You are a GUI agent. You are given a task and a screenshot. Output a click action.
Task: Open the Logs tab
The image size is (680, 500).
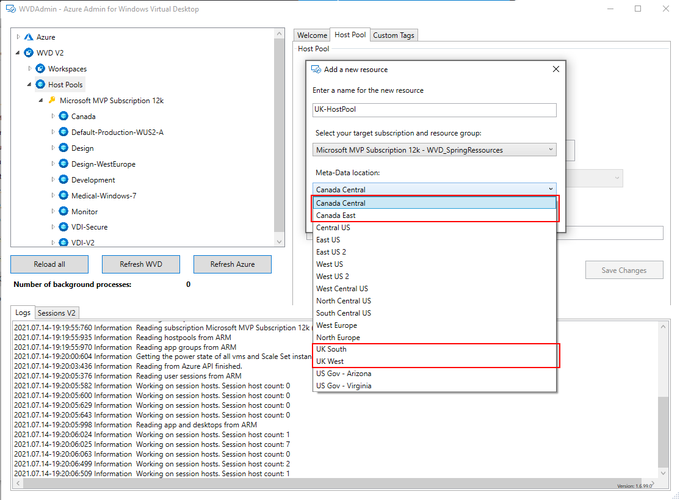point(23,312)
